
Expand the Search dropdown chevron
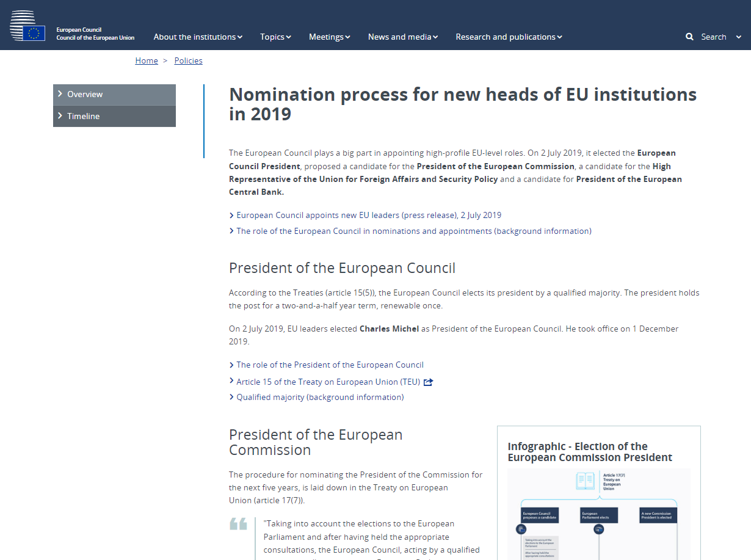tap(739, 37)
